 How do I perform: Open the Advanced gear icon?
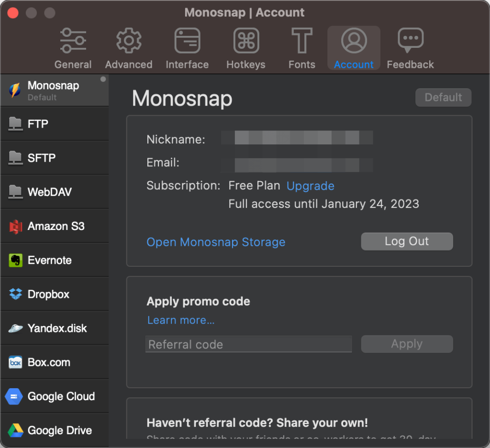click(x=129, y=41)
